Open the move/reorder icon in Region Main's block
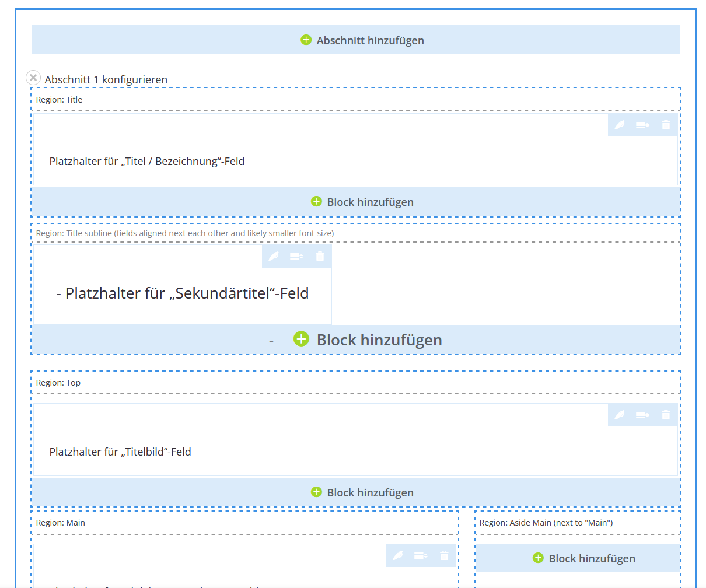This screenshot has width=706, height=588. point(421,555)
